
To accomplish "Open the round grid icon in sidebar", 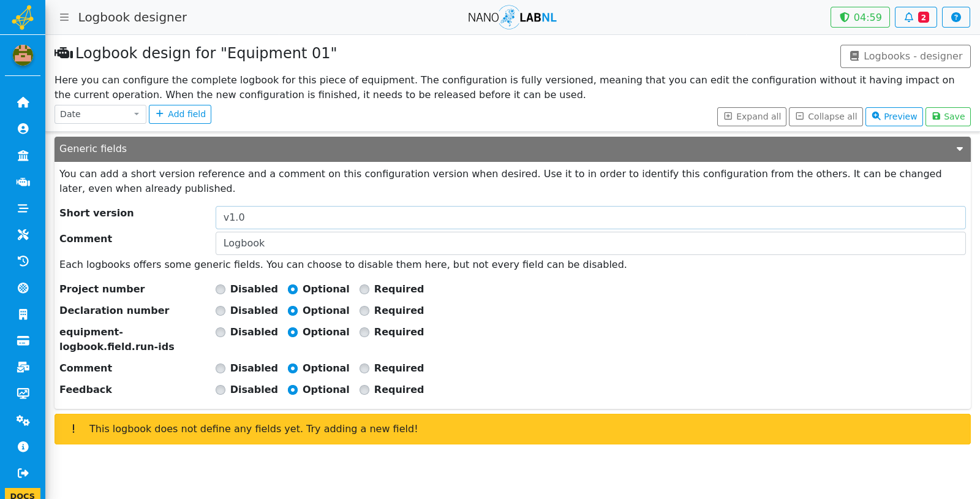I will (23, 288).
